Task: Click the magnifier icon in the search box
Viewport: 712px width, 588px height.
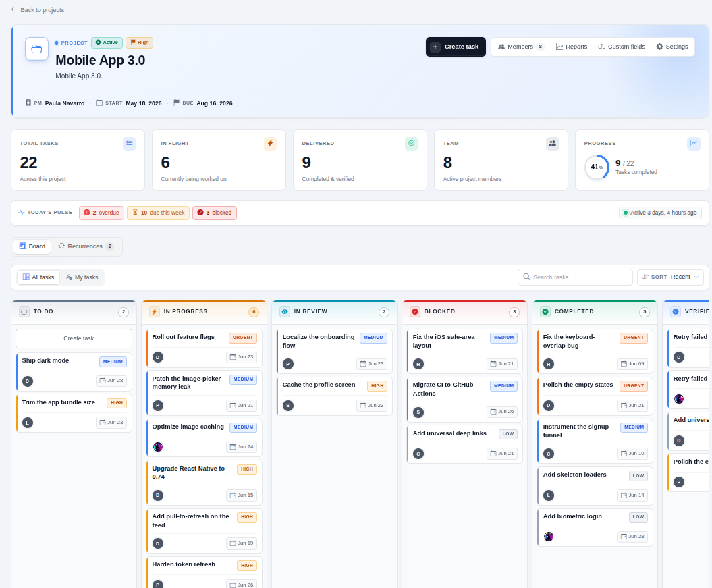Action: coord(526,277)
